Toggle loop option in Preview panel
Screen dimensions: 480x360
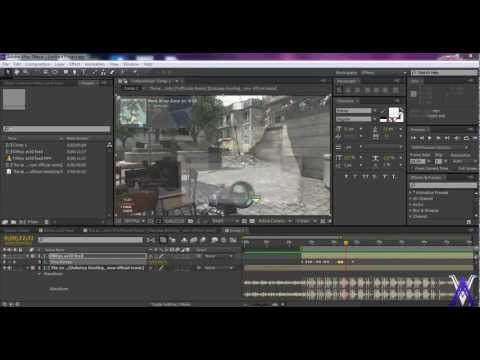pyautogui.click(x=466, y=138)
